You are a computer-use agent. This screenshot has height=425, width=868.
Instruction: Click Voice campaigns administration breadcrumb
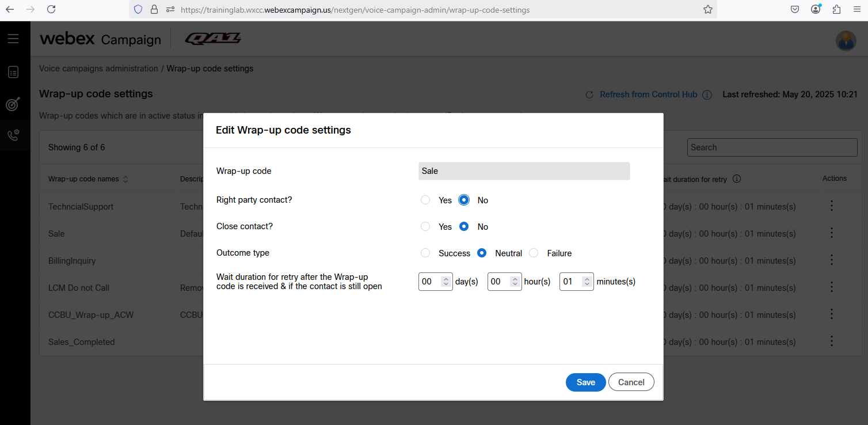(98, 69)
